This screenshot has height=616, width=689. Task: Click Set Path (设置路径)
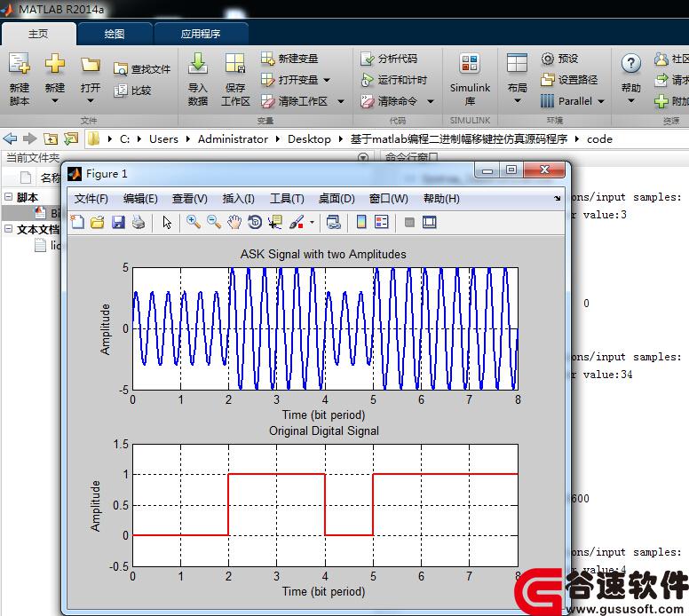click(x=569, y=80)
